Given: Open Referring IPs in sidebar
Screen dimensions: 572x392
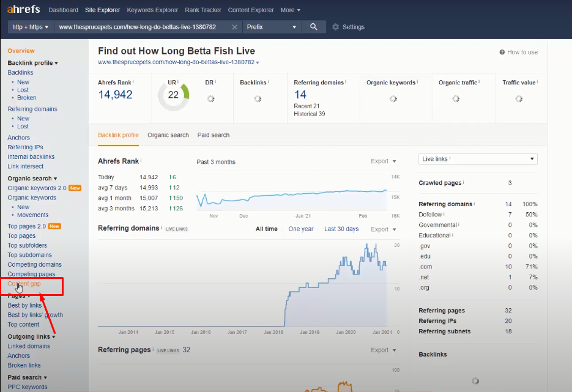Looking at the screenshot, I should pyautogui.click(x=25, y=147).
